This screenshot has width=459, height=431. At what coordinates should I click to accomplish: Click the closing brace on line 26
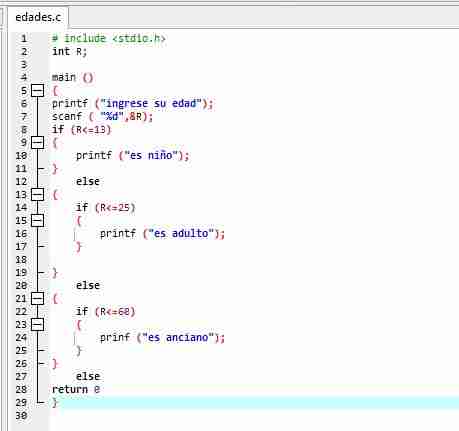[55, 363]
